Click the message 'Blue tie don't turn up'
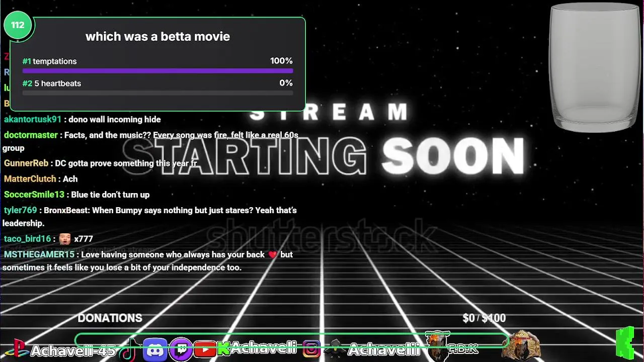 tap(111, 195)
